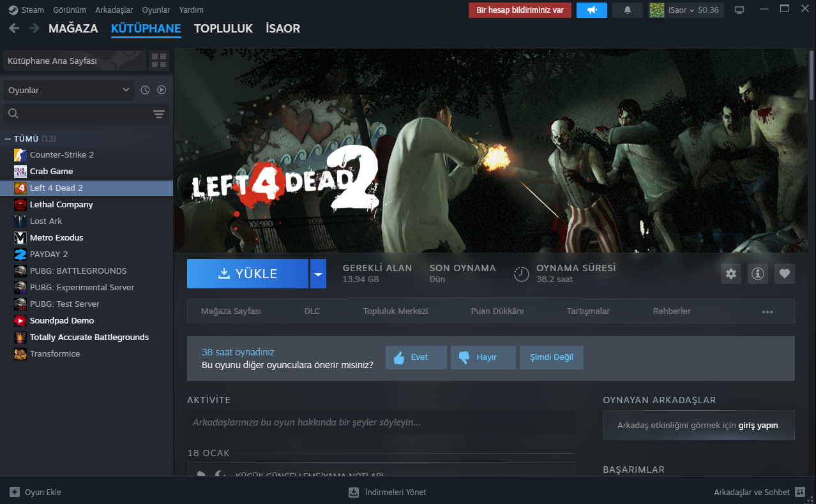Collapse the TÜMÜ game list section
This screenshot has width=816, height=504.
[x=8, y=138]
